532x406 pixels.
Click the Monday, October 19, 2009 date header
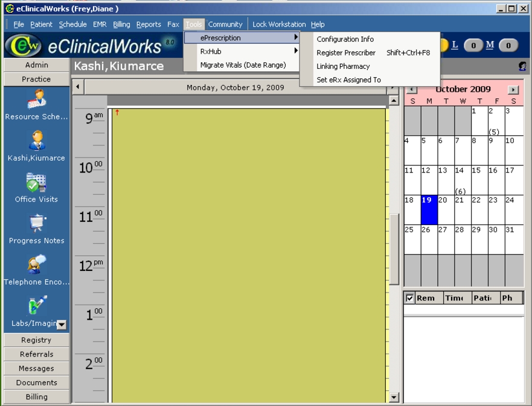pos(235,87)
